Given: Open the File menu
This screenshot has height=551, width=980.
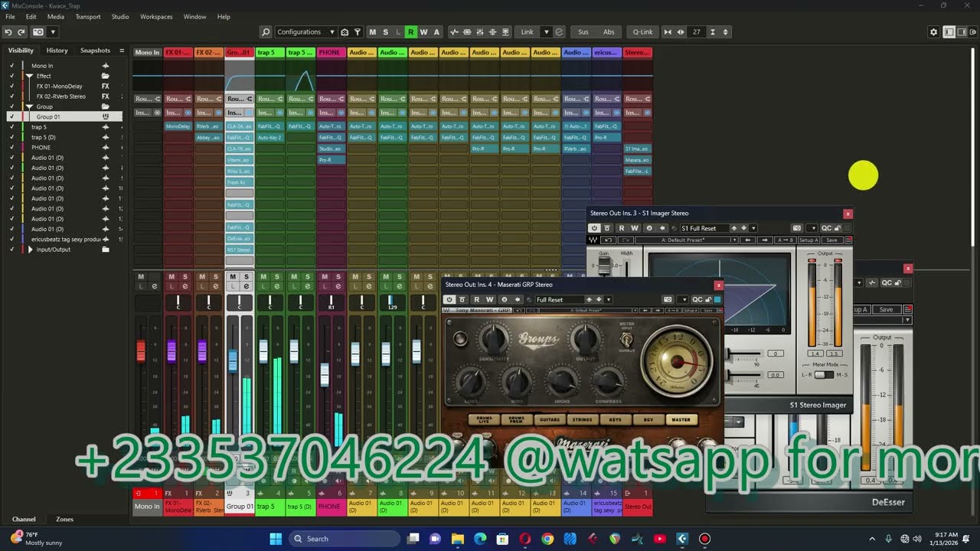Looking at the screenshot, I should (10, 17).
